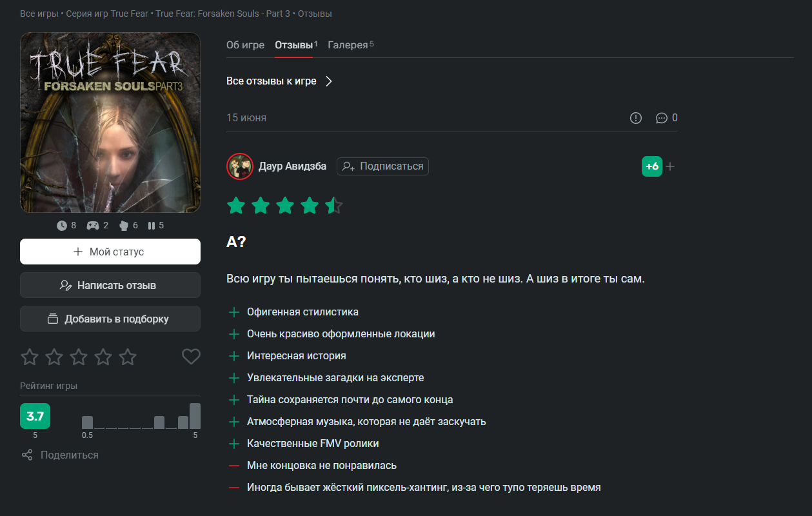The width and height of the screenshot is (812, 516).
Task: Toggle the heart favorite icon
Action: click(x=191, y=356)
